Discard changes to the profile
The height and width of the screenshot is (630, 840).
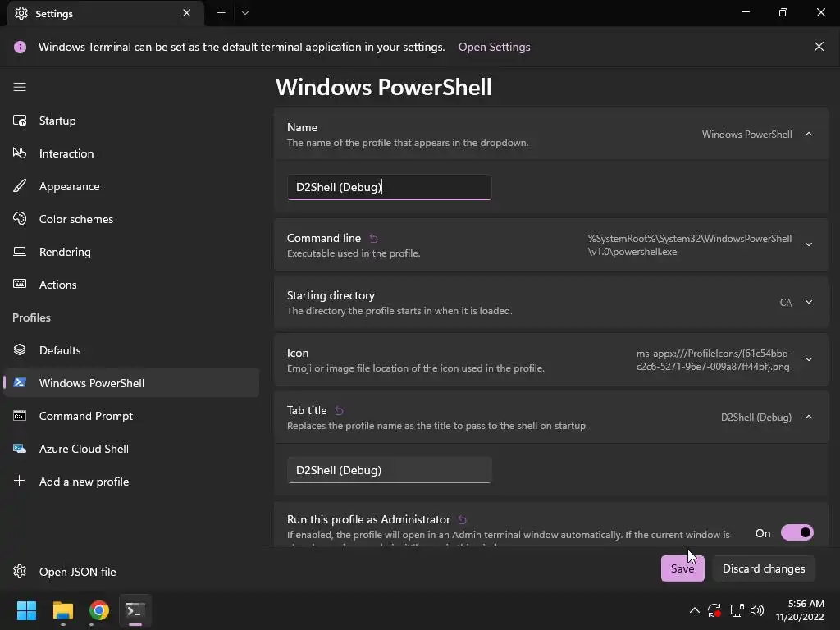[764, 568]
